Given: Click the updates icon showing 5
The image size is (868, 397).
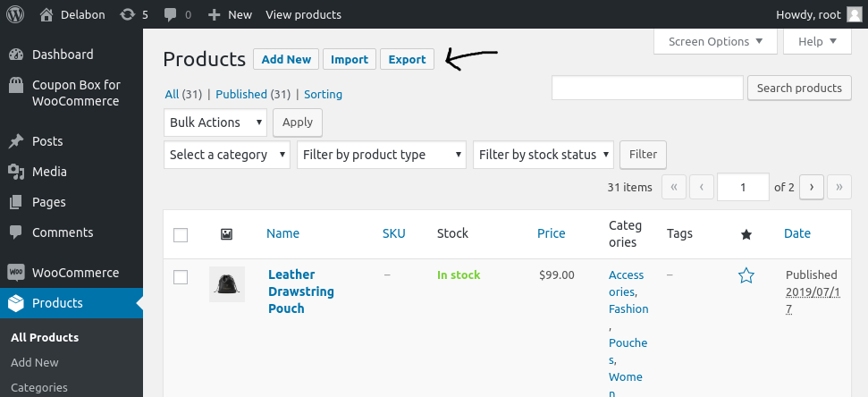Looking at the screenshot, I should [x=127, y=14].
